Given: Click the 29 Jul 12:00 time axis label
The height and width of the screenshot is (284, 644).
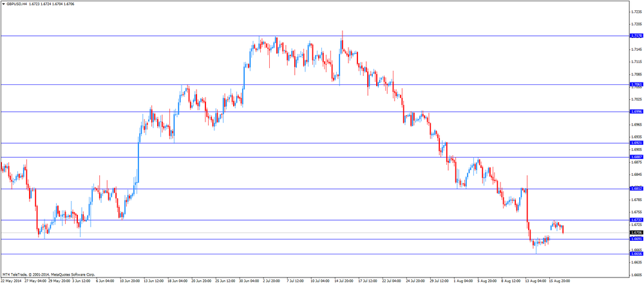Looking at the screenshot, I should 439,281.
